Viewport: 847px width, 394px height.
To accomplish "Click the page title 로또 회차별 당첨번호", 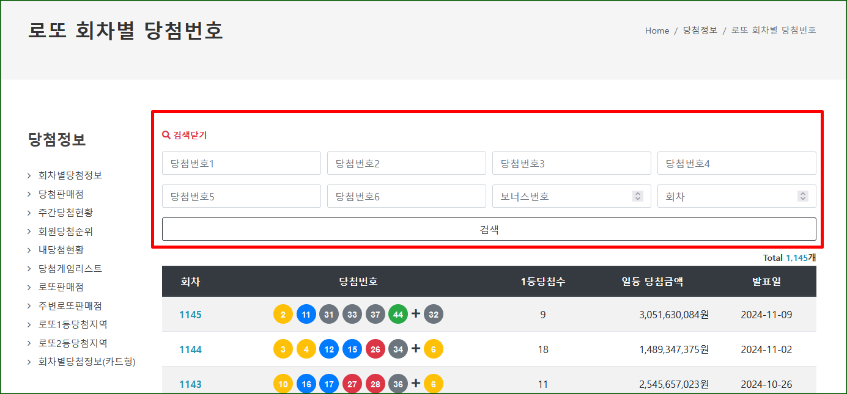I will point(125,31).
